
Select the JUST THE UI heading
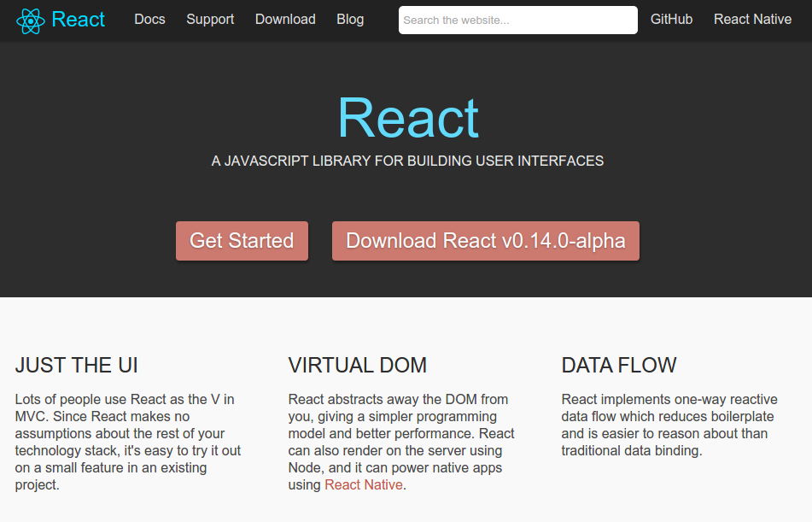pos(77,366)
